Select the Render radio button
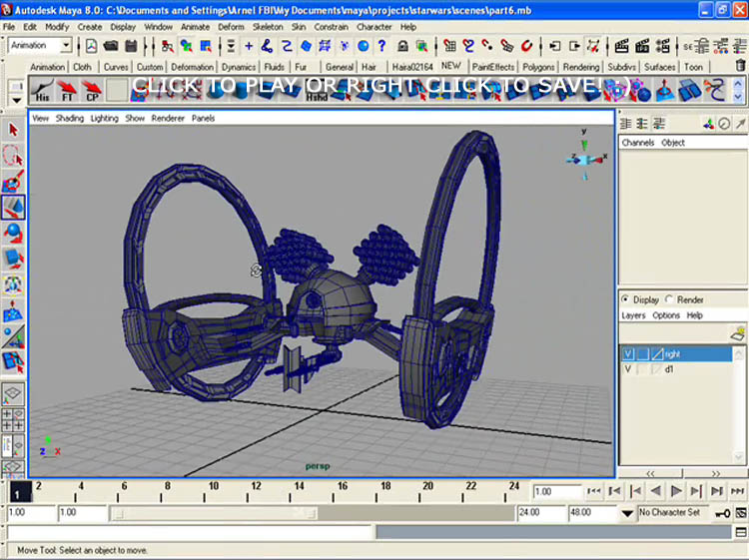The width and height of the screenshot is (749, 560). [669, 299]
